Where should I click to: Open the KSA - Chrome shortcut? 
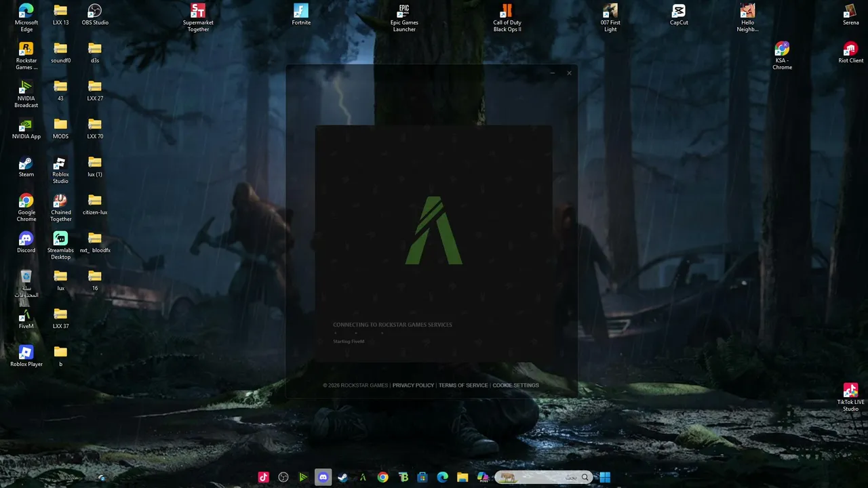click(782, 56)
